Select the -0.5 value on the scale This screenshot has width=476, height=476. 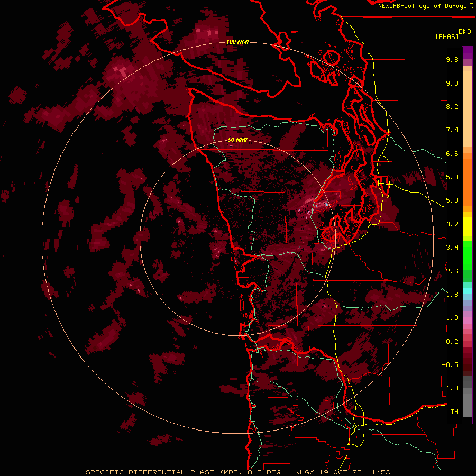tap(451, 365)
